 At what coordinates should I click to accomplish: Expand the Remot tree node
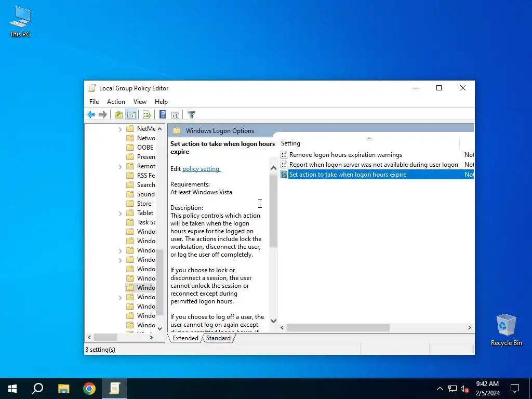(x=120, y=166)
